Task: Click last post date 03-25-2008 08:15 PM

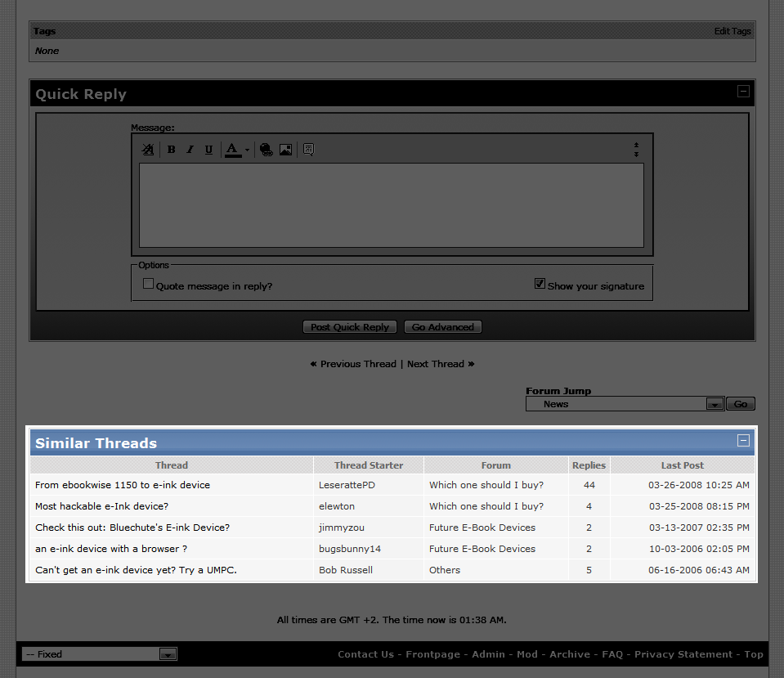Action: click(x=699, y=506)
